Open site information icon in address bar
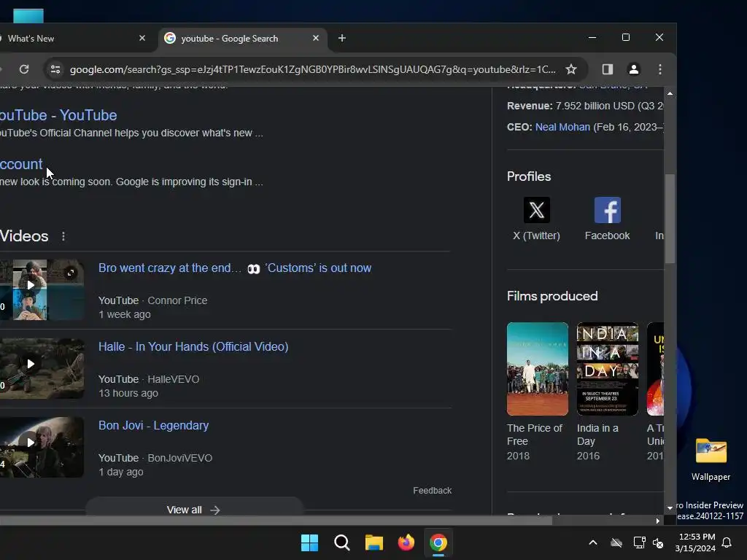This screenshot has width=747, height=560. click(55, 69)
